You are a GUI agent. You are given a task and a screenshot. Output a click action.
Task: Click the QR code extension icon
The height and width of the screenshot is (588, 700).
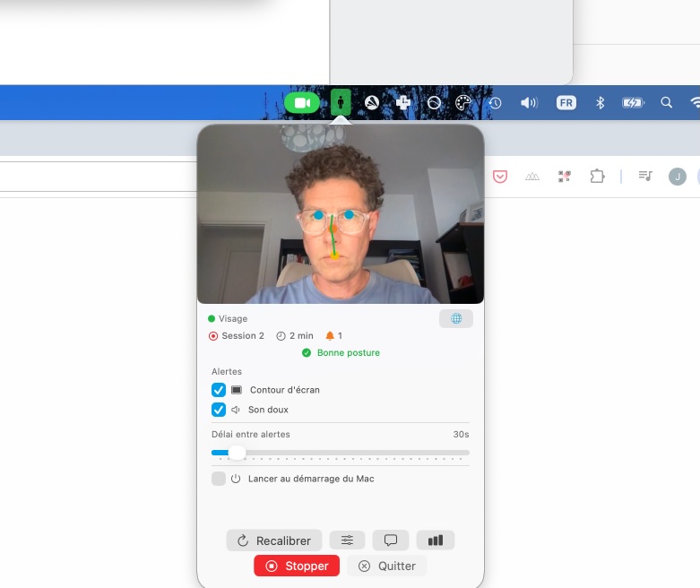(565, 177)
